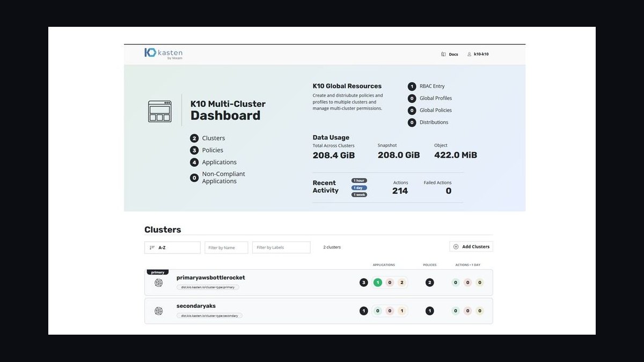Screen dimensions: 644x362
Task: Open Policies summary link
Action: pyautogui.click(x=213, y=150)
